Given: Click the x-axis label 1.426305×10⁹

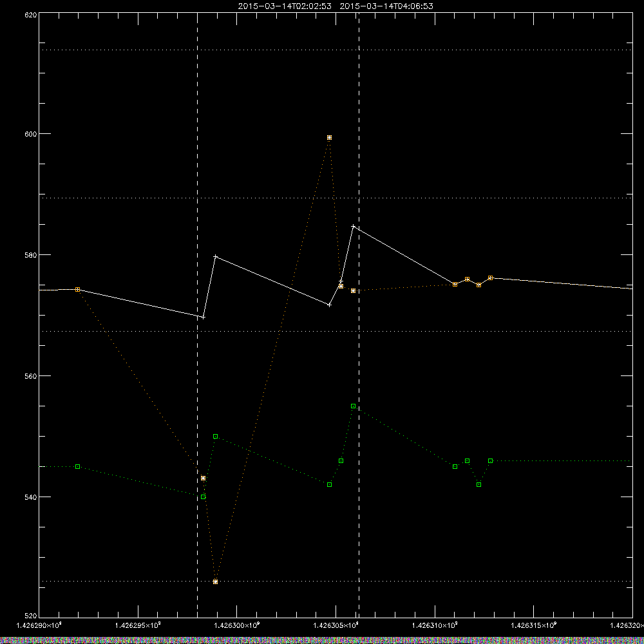Looking at the screenshot, I should 336,625.
